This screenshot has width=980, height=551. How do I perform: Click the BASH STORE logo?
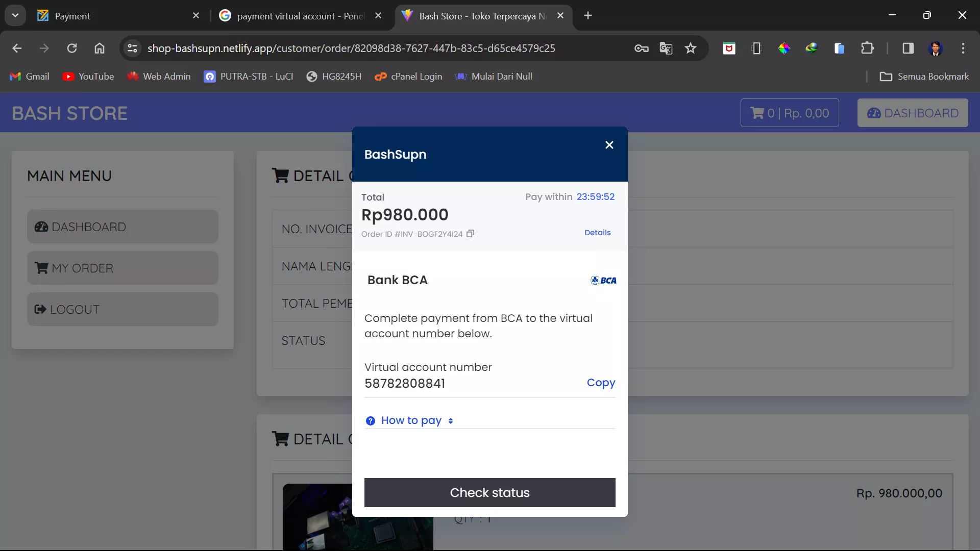pyautogui.click(x=69, y=113)
